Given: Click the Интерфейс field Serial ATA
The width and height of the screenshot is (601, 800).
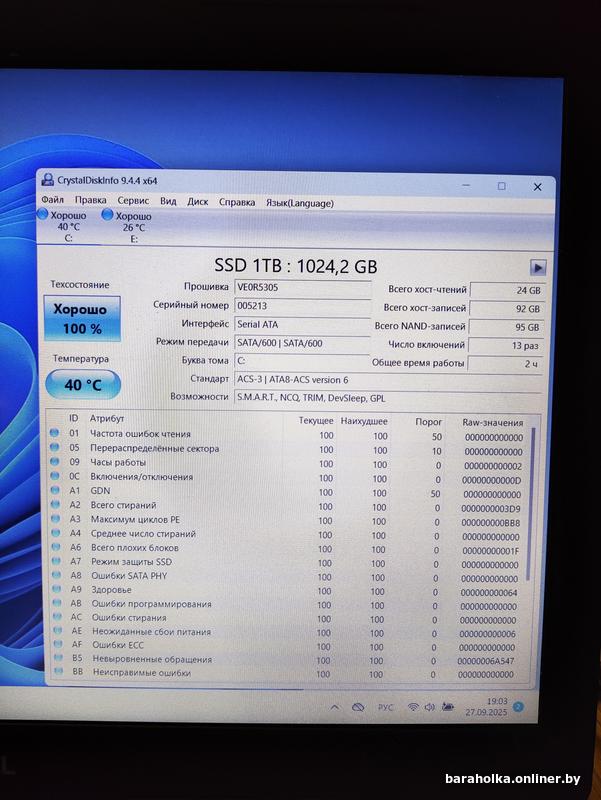Looking at the screenshot, I should pos(302,324).
